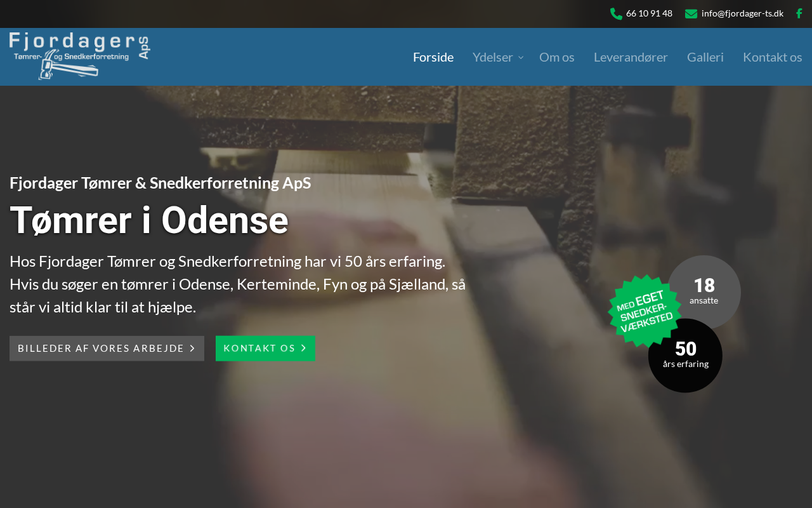This screenshot has height=508, width=812.
Task: Click the "Tømrer i Odense" heading
Action: click(149, 220)
